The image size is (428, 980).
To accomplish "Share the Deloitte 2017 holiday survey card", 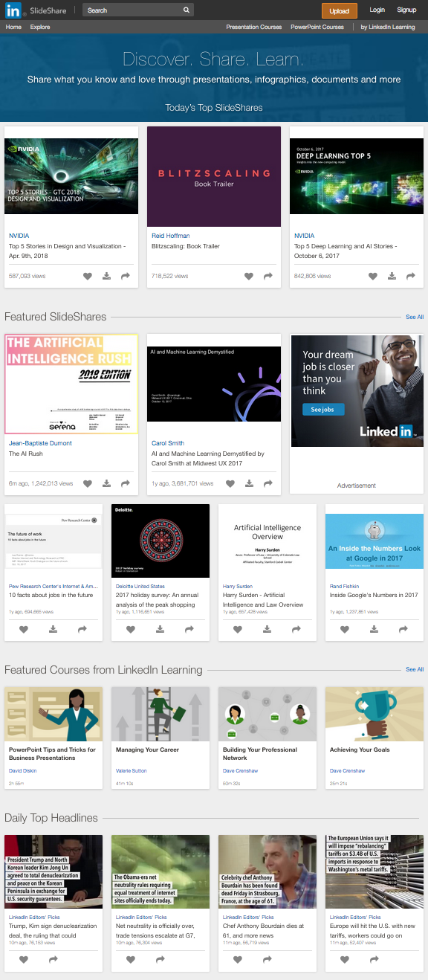I will coord(189,629).
